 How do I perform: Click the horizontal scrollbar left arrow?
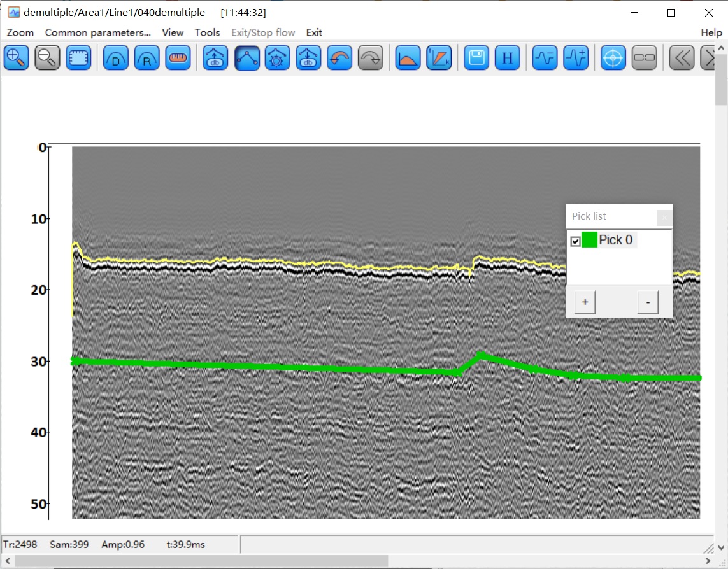point(8,561)
